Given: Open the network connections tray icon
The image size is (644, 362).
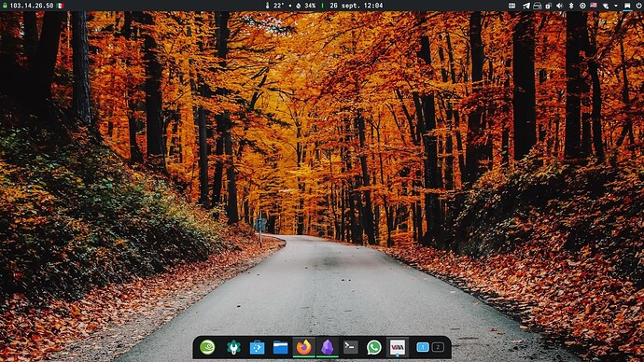Looking at the screenshot, I should (x=606, y=6).
